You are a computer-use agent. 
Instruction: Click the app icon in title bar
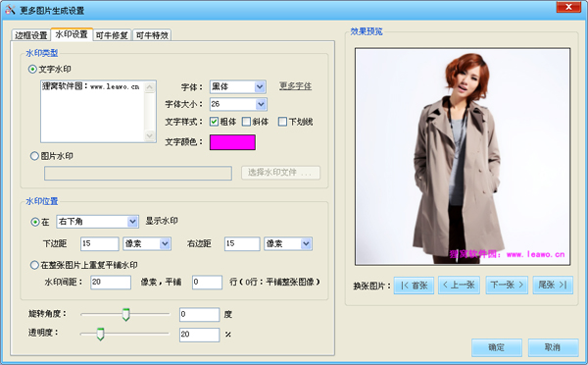(10, 10)
